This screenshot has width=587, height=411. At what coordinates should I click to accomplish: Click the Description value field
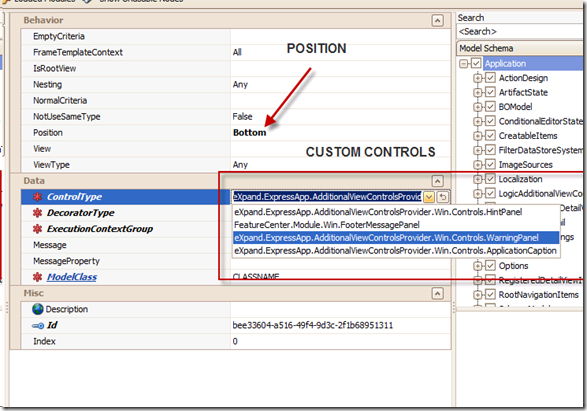point(341,309)
